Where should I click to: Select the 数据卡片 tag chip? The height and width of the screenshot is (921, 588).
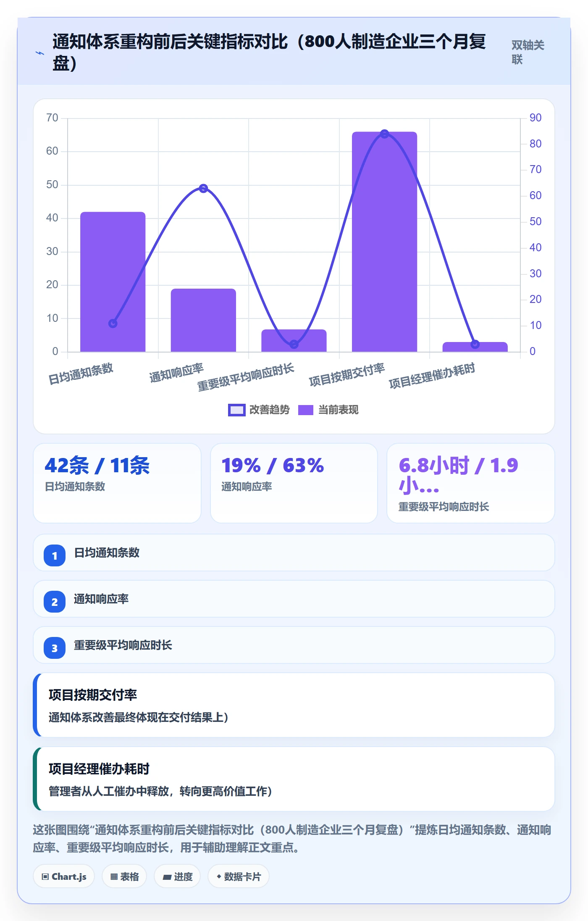coord(239,876)
